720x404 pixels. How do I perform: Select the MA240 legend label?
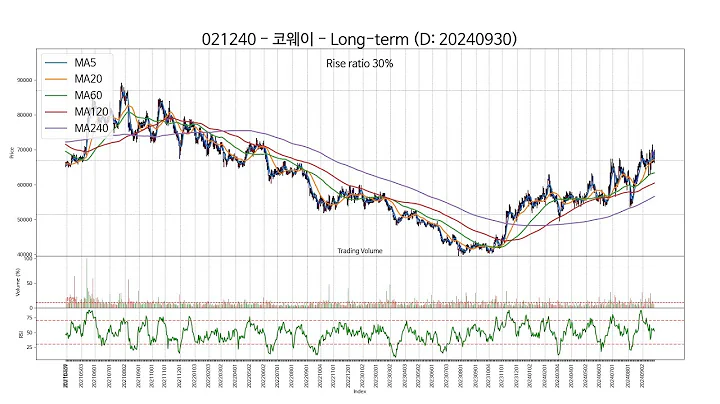pos(91,128)
